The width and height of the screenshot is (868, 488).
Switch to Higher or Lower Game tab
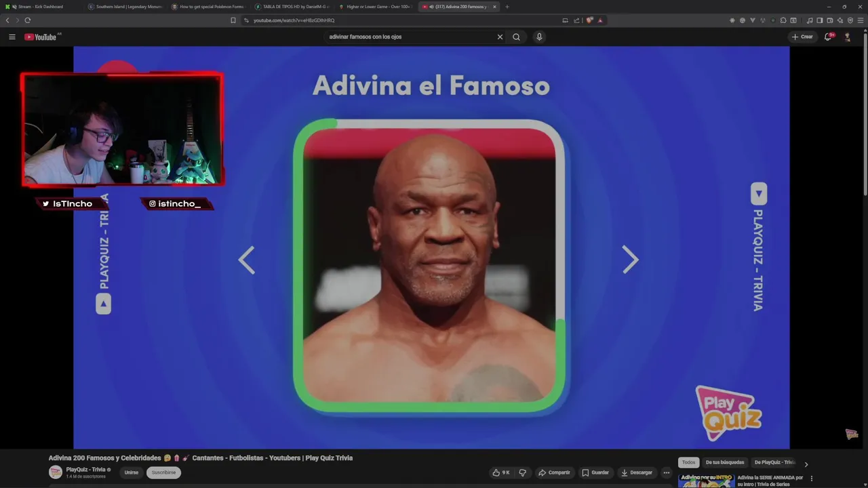point(376,7)
